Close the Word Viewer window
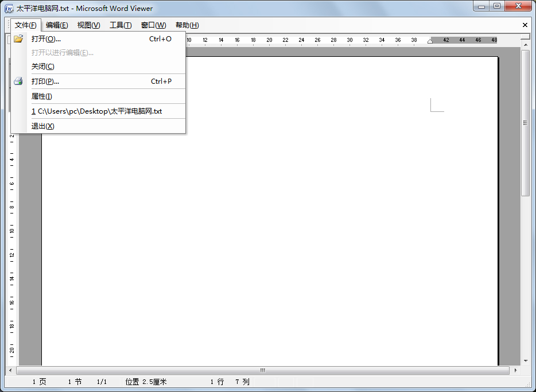The image size is (536, 392). coord(519,6)
